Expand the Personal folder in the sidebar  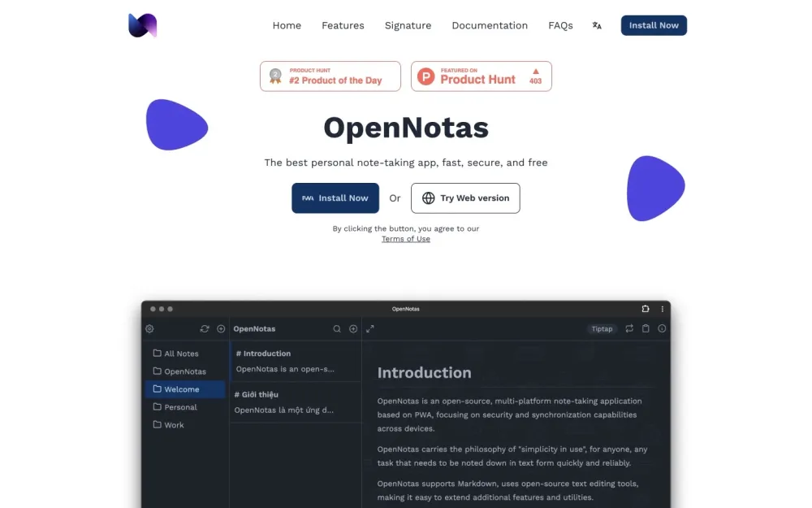click(175, 406)
